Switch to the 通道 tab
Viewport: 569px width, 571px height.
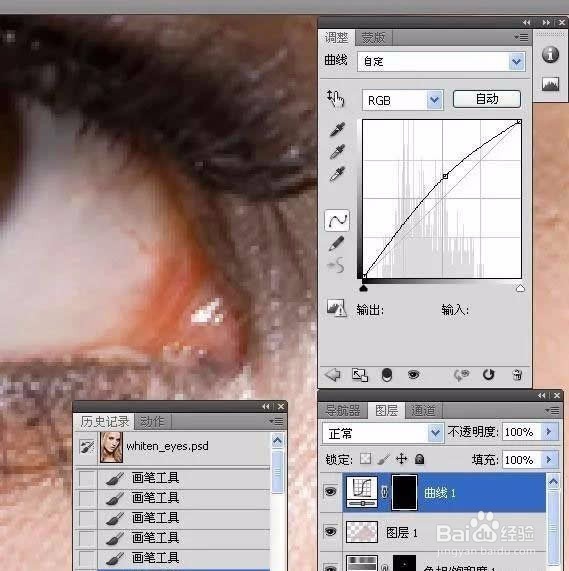pyautogui.click(x=423, y=411)
